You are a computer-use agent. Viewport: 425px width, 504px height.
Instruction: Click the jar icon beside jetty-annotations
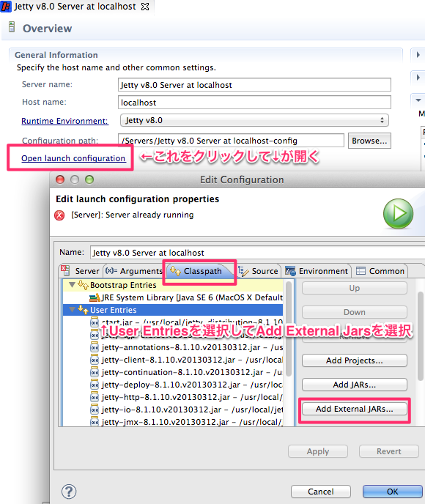(x=95, y=347)
